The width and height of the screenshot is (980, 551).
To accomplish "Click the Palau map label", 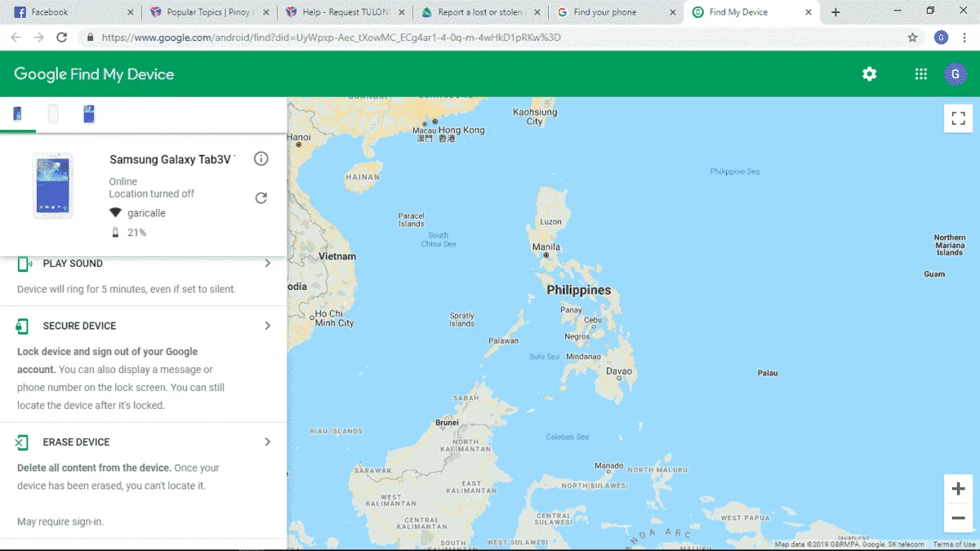I will pyautogui.click(x=768, y=372).
